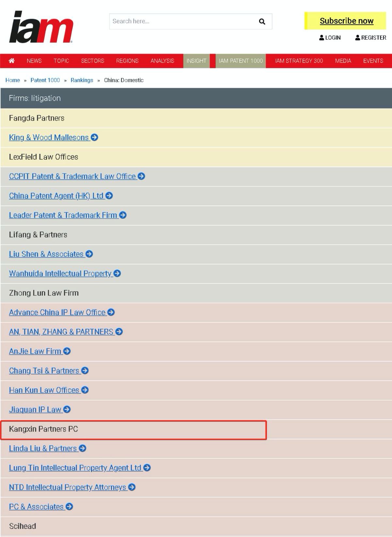The height and width of the screenshot is (537, 392).
Task: Click arrow icon next to CCPIT Patent & Trademark Law Office
Action: coord(141,176)
